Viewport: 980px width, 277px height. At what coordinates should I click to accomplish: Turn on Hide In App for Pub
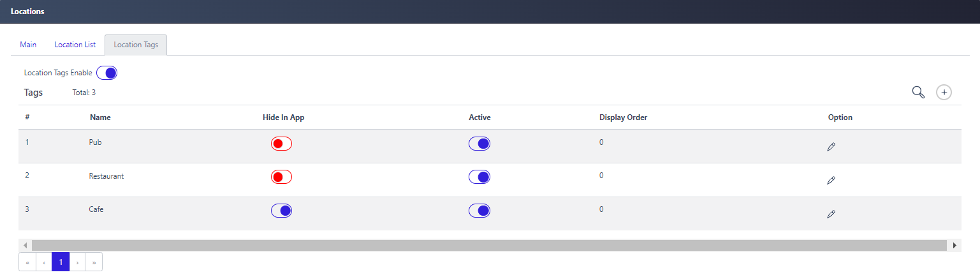pos(281,144)
